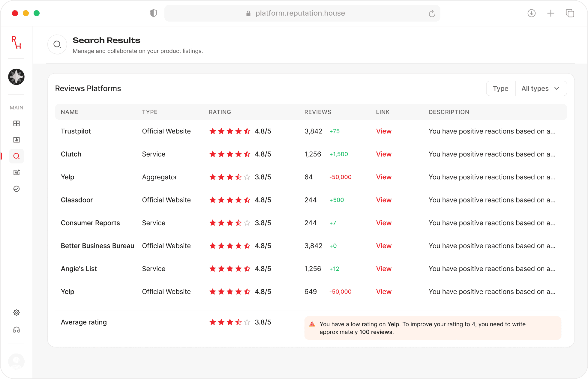Click the 64 reviews count value

coord(308,177)
